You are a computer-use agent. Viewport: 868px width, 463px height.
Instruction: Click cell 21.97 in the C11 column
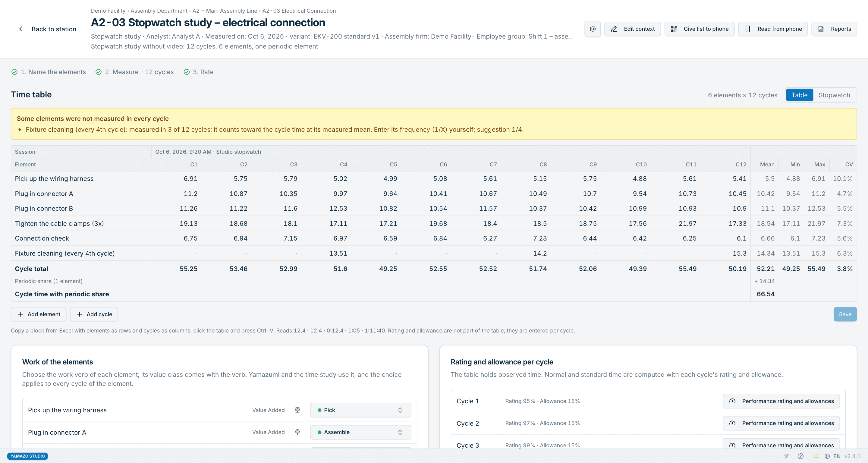(x=687, y=223)
